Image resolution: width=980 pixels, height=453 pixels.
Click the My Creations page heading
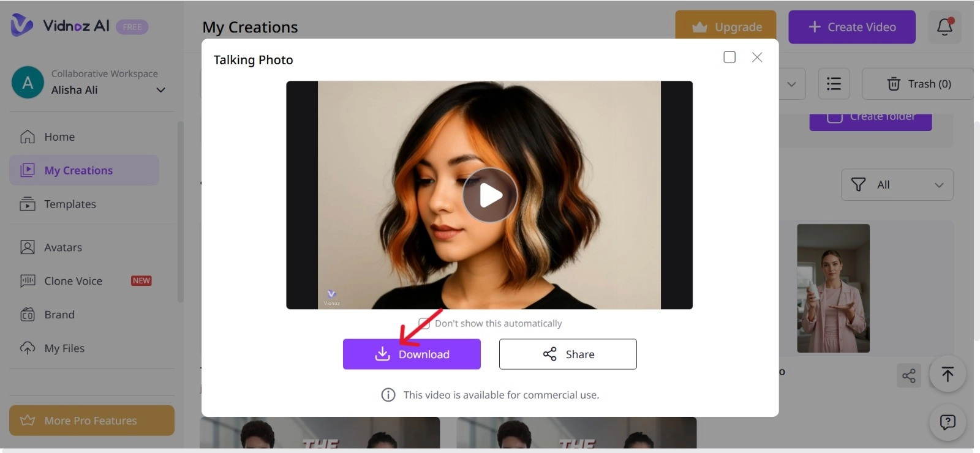(x=250, y=27)
